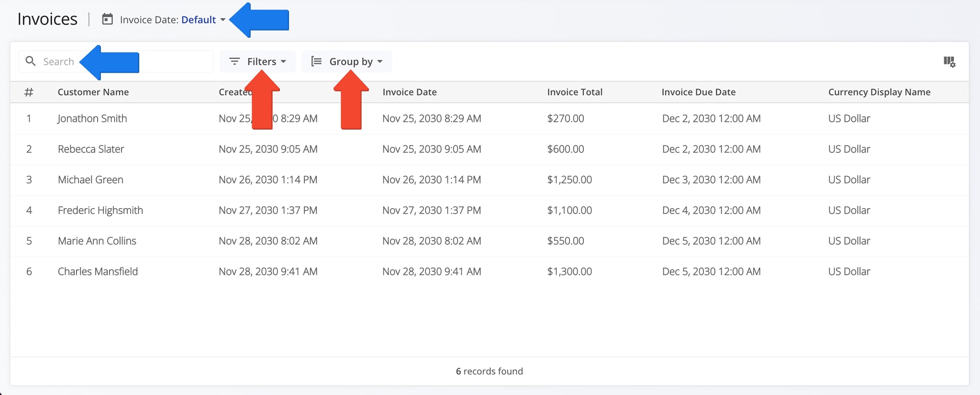Select customer Charles Mansfield
Image resolution: width=980 pixels, height=395 pixels.
[98, 271]
